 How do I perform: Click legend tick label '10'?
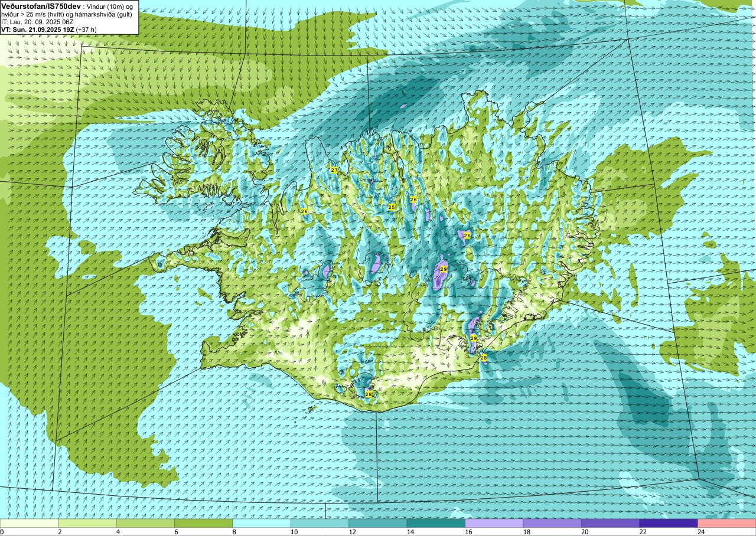[x=294, y=532]
